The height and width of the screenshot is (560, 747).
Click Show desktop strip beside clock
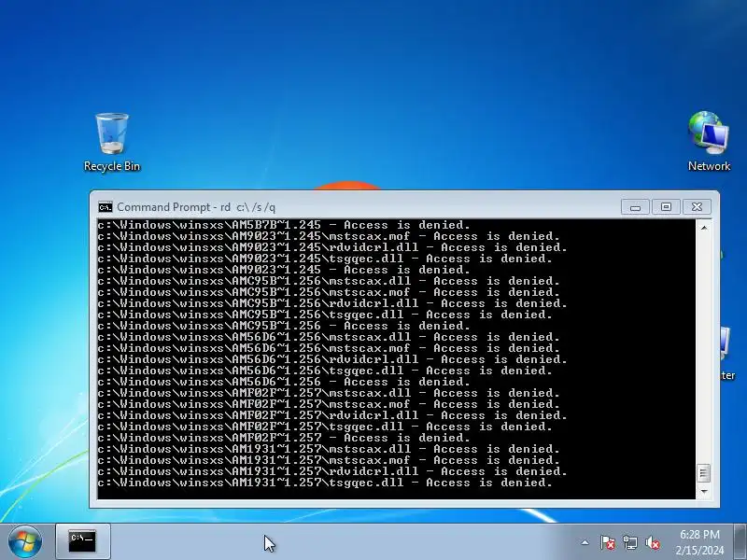(x=740, y=542)
